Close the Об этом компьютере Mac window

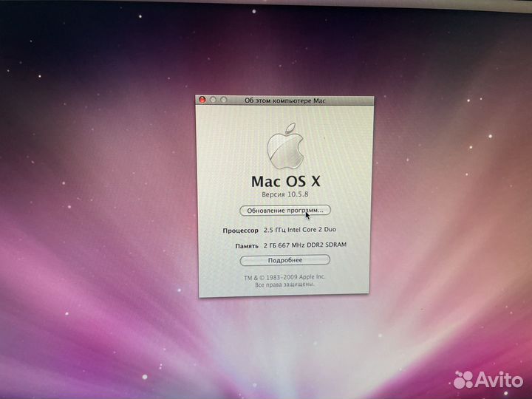202,100
